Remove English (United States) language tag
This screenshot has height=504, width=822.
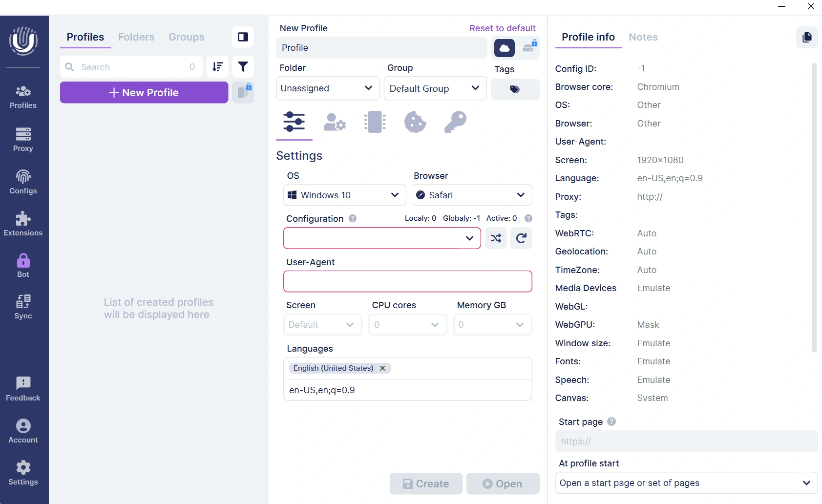pos(383,368)
